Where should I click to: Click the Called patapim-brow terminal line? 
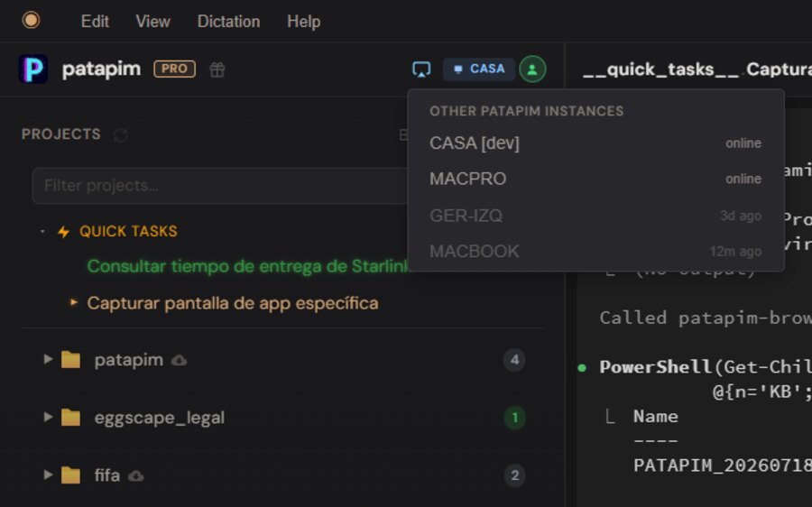(706, 318)
